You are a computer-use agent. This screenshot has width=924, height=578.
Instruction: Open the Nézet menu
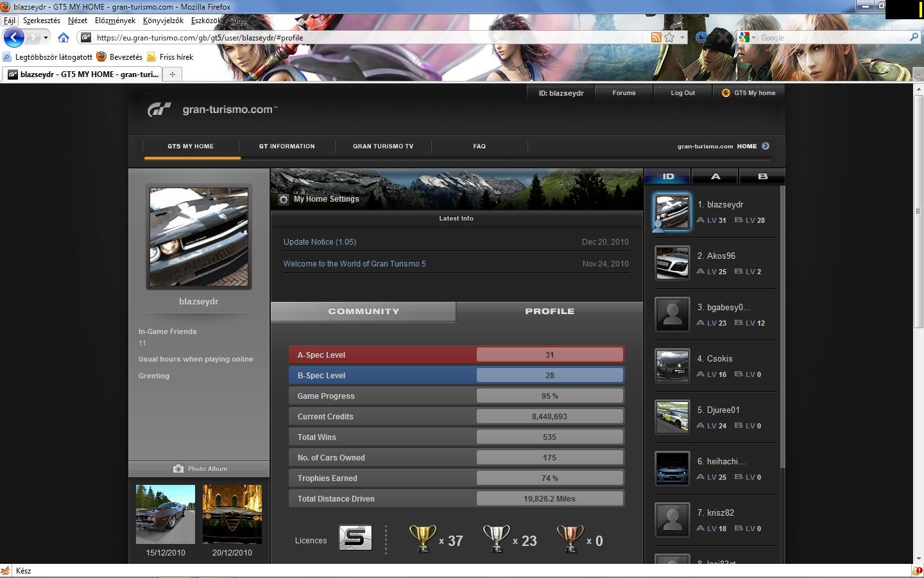tap(78, 21)
